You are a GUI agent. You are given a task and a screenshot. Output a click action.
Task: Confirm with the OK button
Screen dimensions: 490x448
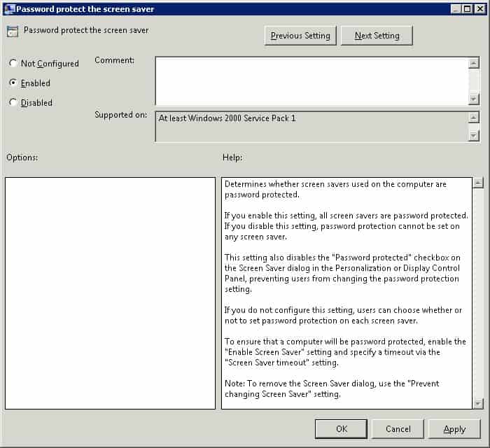342,429
